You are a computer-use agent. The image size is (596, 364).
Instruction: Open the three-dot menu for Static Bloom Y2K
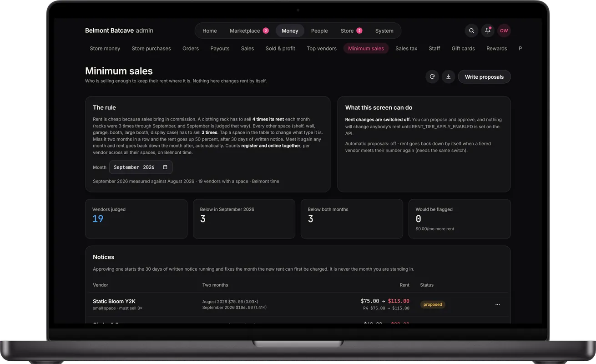coord(497,304)
